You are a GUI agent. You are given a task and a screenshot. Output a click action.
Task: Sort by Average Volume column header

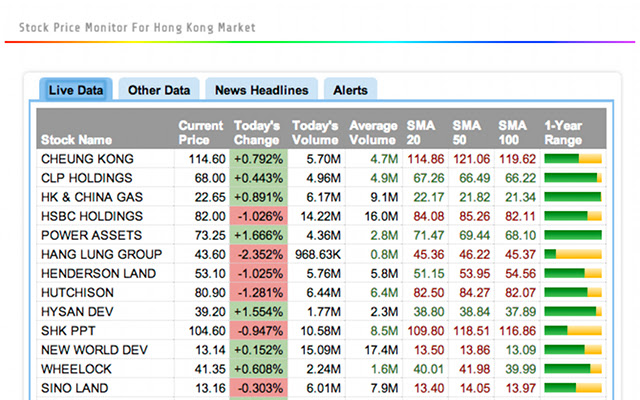coord(373,133)
